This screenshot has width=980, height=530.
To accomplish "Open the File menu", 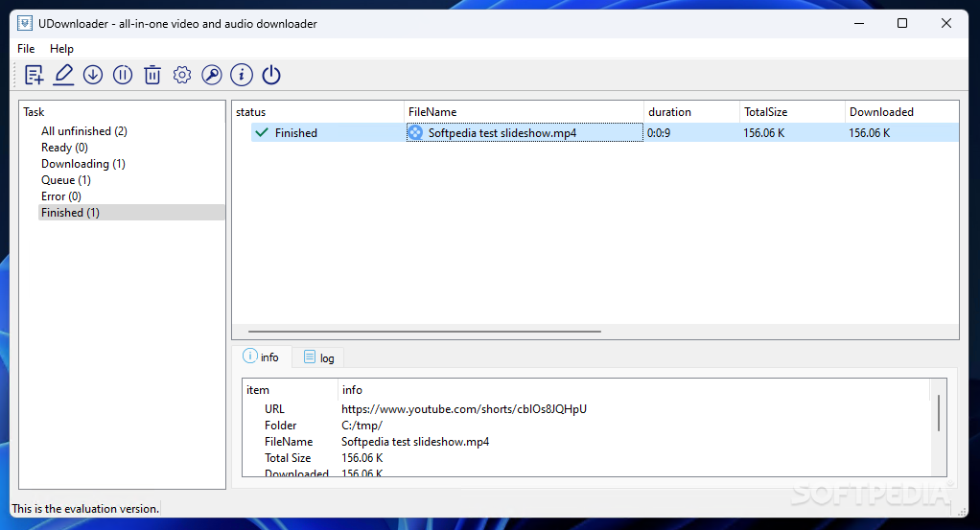I will (x=26, y=49).
